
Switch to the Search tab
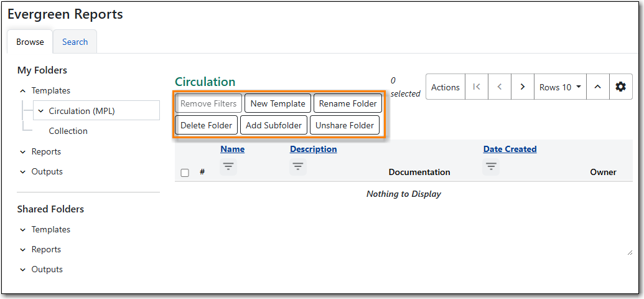(x=75, y=42)
